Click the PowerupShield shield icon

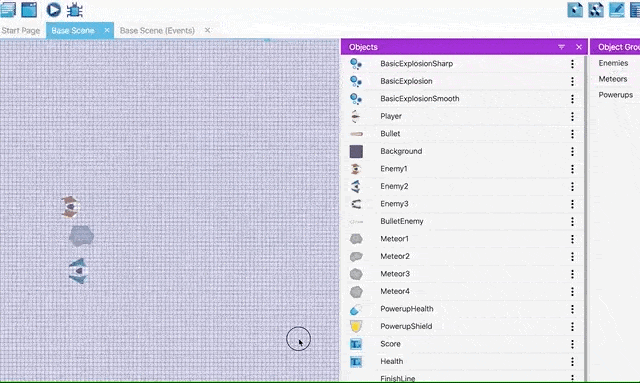coord(356,326)
